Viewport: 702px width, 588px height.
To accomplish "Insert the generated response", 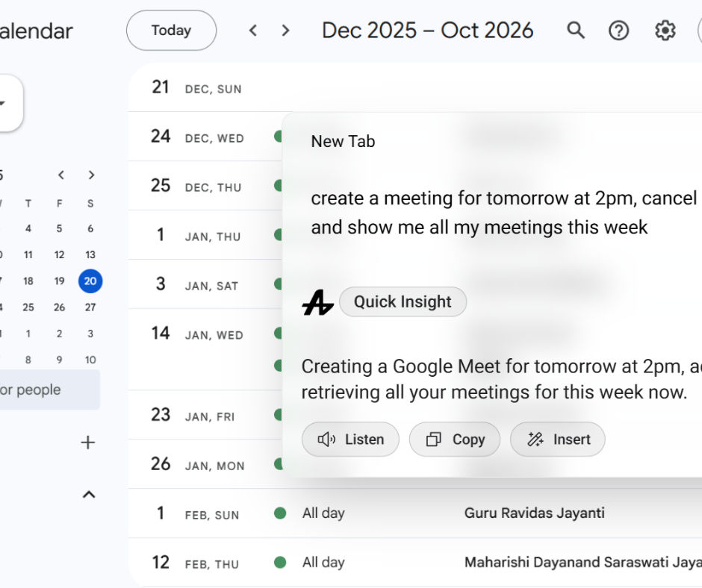I will [x=557, y=440].
